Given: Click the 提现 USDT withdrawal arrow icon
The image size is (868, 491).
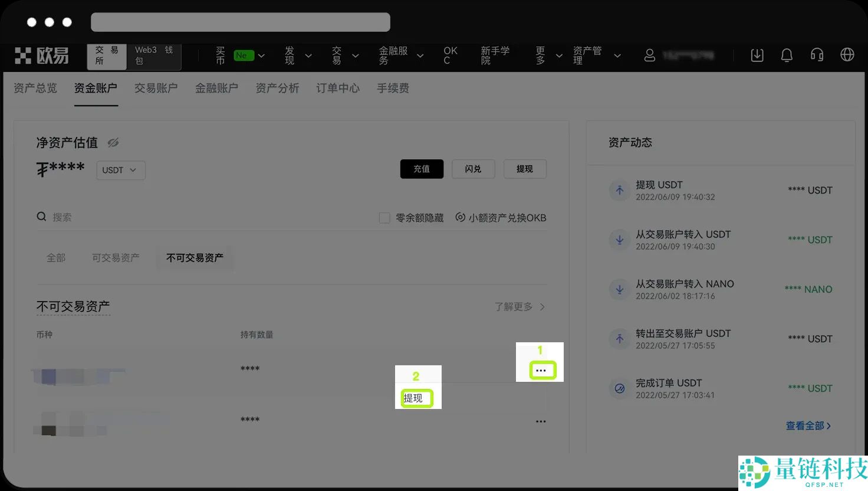Looking at the screenshot, I should [619, 190].
